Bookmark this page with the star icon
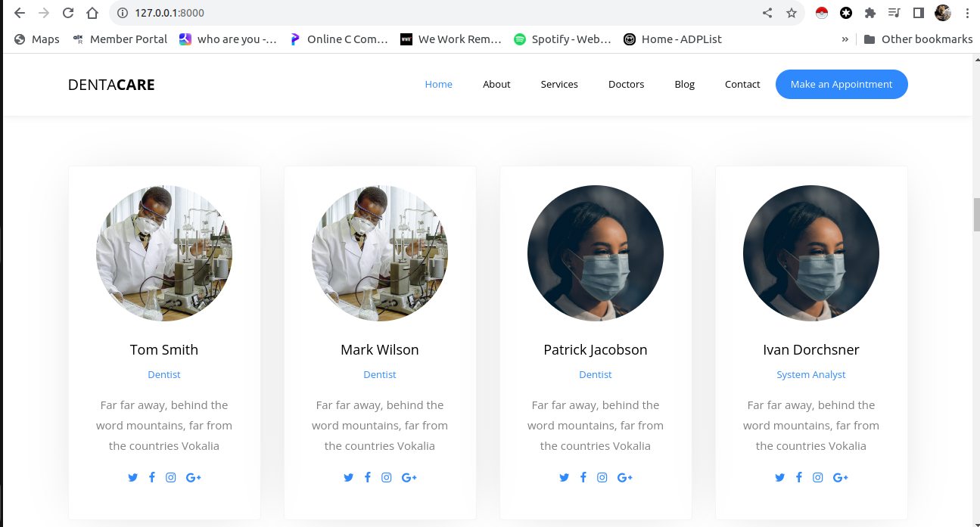The image size is (980, 527). tap(792, 13)
